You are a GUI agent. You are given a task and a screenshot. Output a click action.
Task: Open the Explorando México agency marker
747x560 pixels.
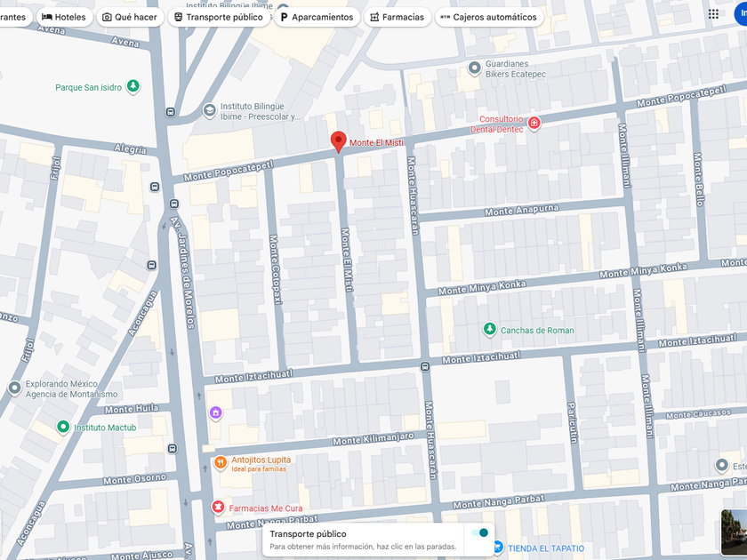pyautogui.click(x=14, y=388)
